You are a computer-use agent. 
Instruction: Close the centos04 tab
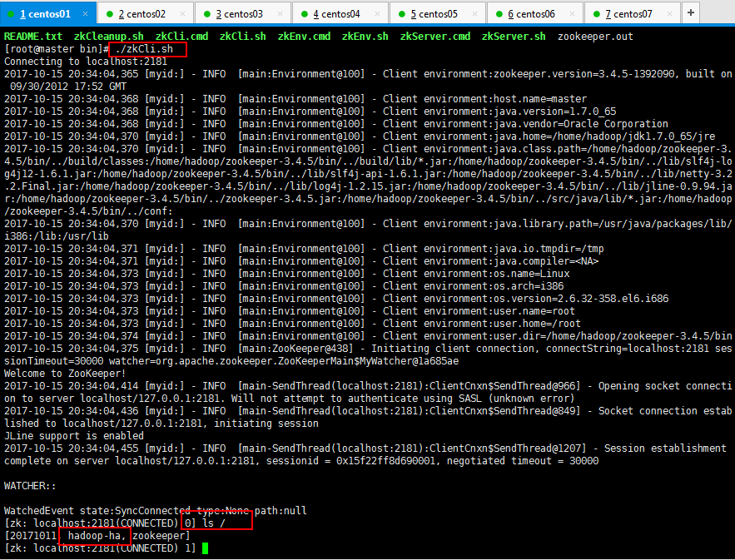pyautogui.click(x=379, y=13)
